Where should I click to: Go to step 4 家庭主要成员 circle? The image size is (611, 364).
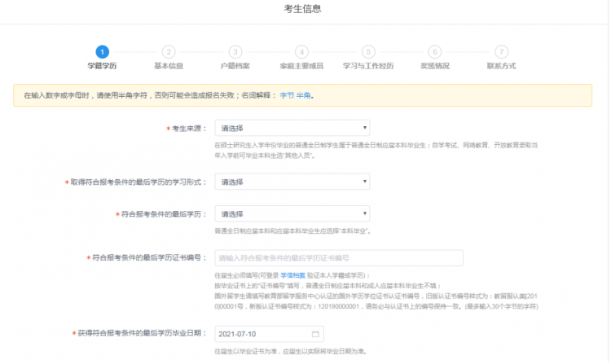[x=302, y=52]
